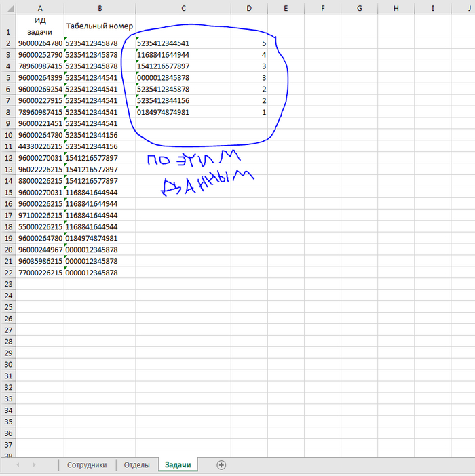Click the ИД задачи header cell

[x=40, y=26]
